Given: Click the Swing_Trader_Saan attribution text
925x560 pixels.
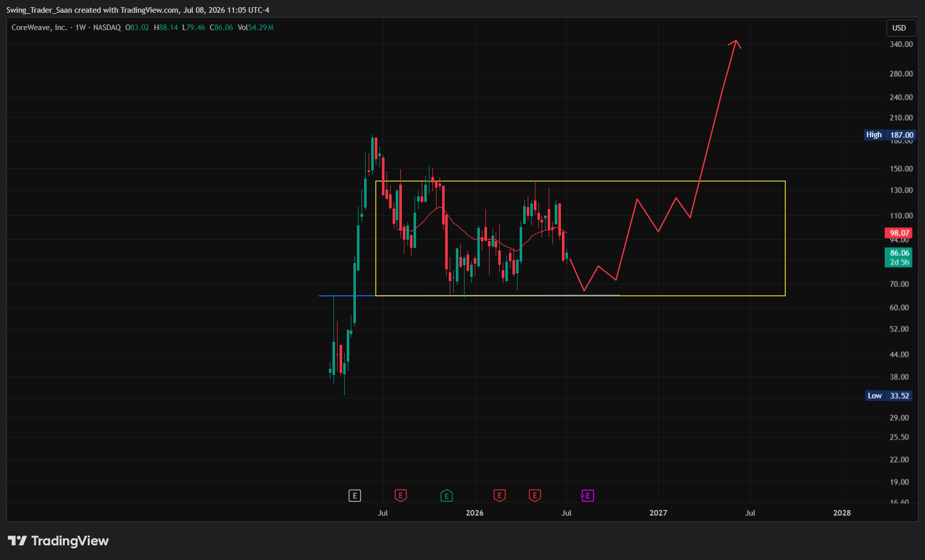Looking at the screenshot, I should click(x=39, y=10).
